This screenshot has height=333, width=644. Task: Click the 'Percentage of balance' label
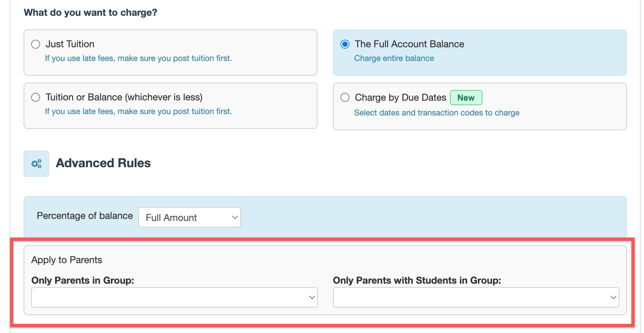tap(85, 216)
